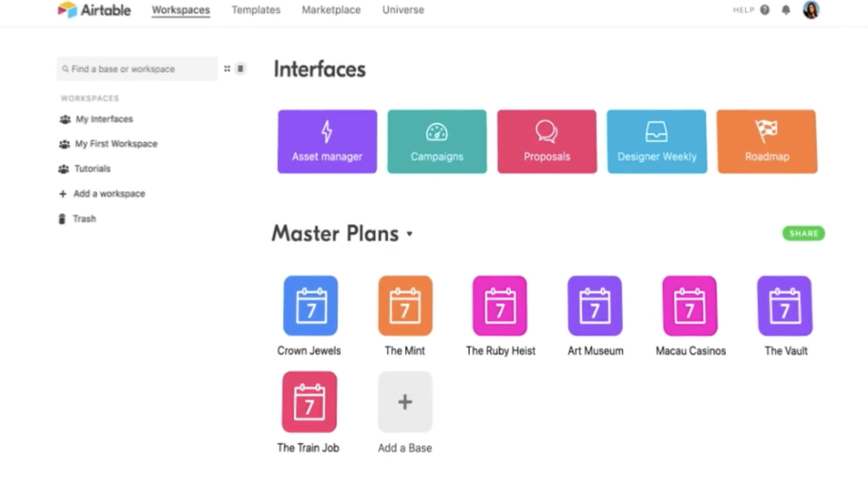Open the Asset manager interface tile

tap(327, 141)
